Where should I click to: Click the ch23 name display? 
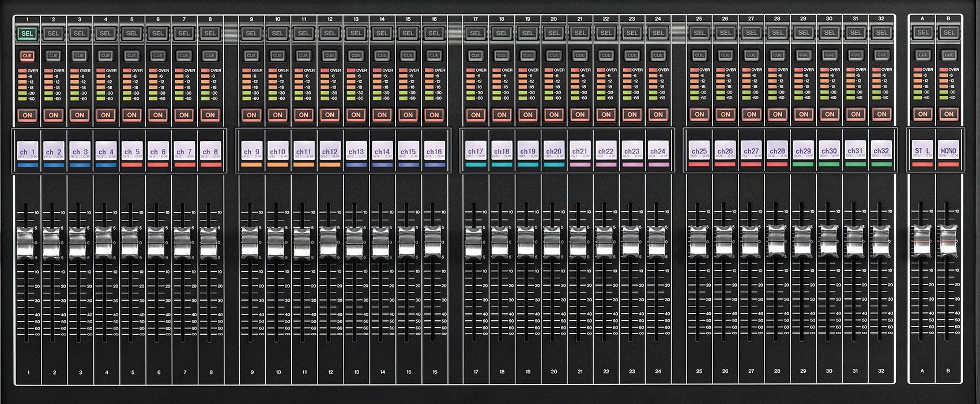(x=632, y=150)
